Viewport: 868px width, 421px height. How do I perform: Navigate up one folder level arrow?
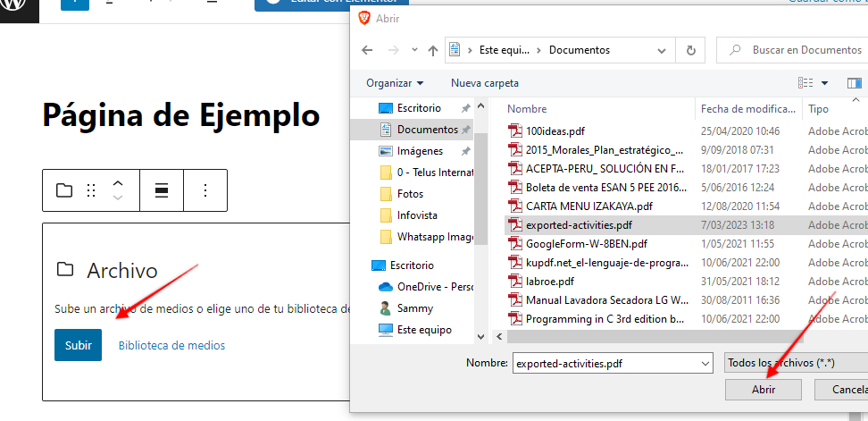tap(433, 50)
